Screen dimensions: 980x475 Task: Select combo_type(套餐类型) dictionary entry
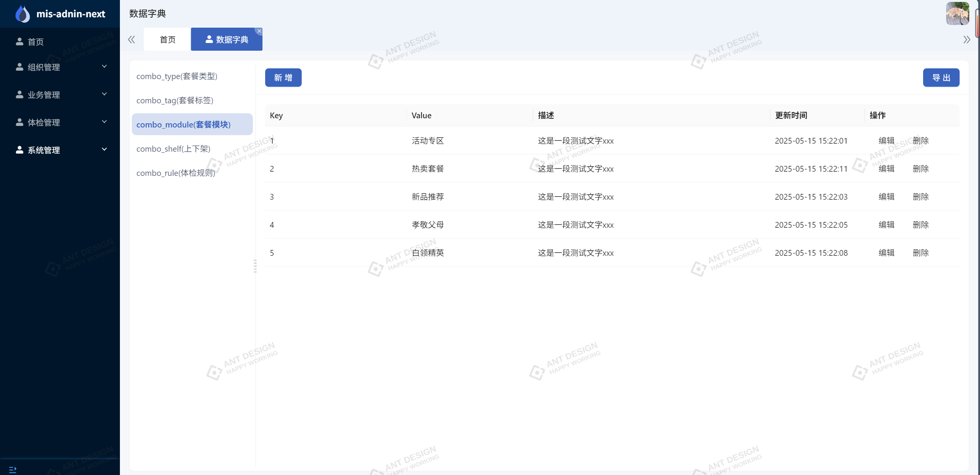tap(177, 76)
